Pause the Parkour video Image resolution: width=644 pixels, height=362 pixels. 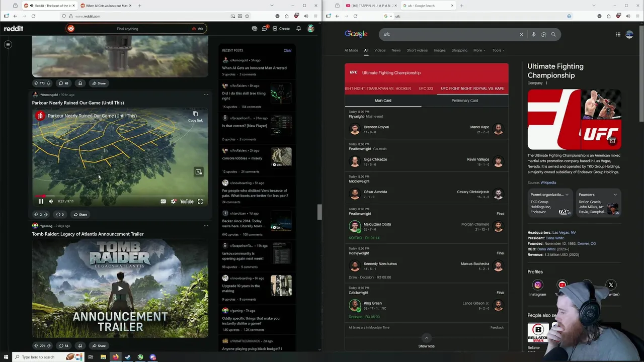point(41,201)
